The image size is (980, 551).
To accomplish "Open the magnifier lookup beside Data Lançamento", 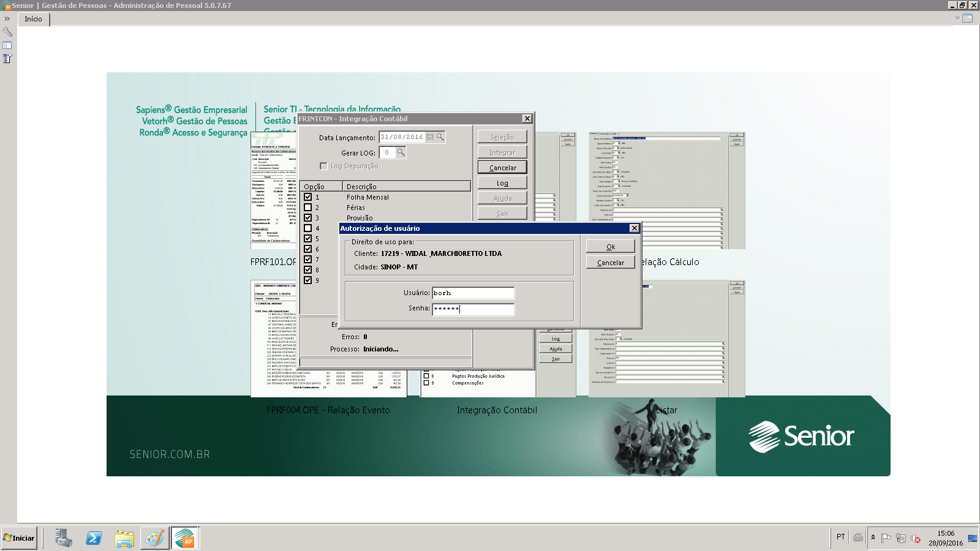I will pyautogui.click(x=440, y=137).
